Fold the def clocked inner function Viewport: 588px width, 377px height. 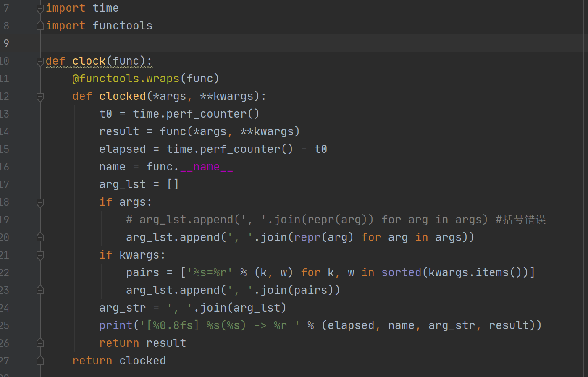tap(40, 97)
